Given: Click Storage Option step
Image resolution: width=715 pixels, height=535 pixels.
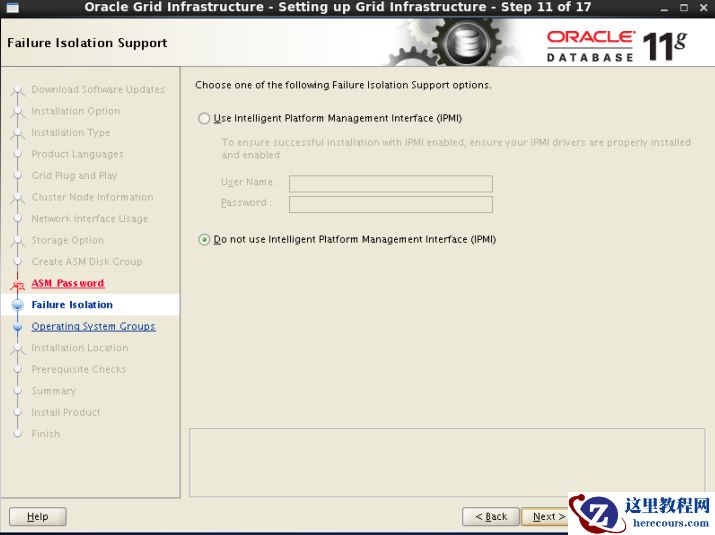Looking at the screenshot, I should pos(67,240).
